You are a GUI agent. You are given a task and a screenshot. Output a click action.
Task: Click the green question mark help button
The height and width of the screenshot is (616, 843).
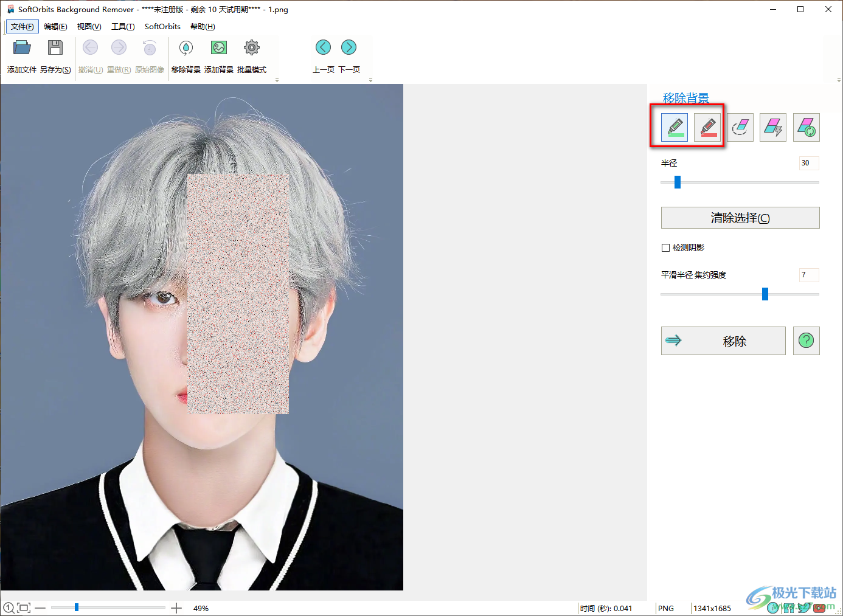(807, 341)
